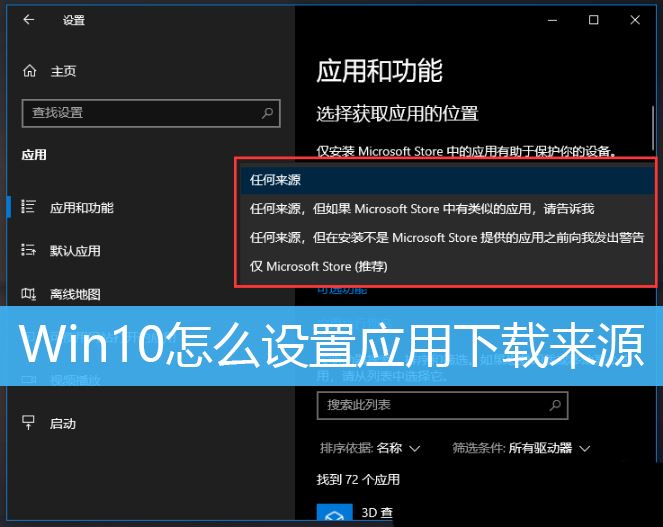Click the back arrow in Settings
The image size is (663, 527).
pyautogui.click(x=29, y=20)
